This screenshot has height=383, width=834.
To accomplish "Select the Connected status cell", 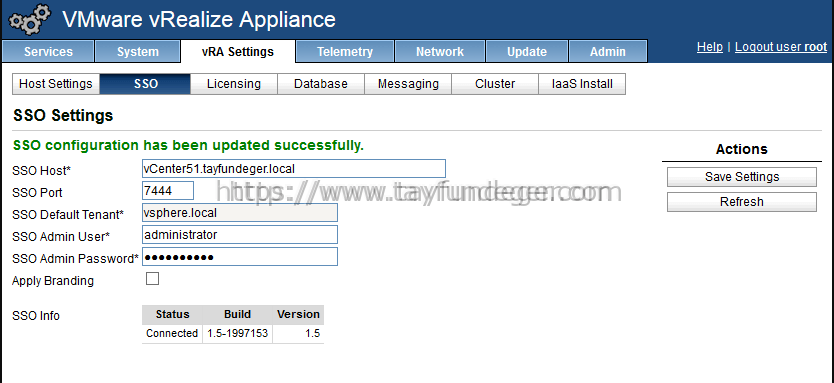I will pos(172,334).
